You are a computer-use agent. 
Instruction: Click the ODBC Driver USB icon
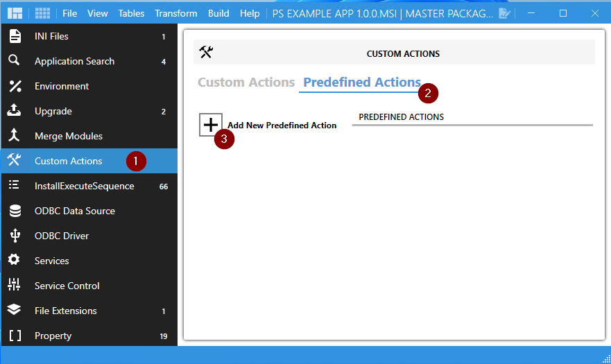(15, 236)
